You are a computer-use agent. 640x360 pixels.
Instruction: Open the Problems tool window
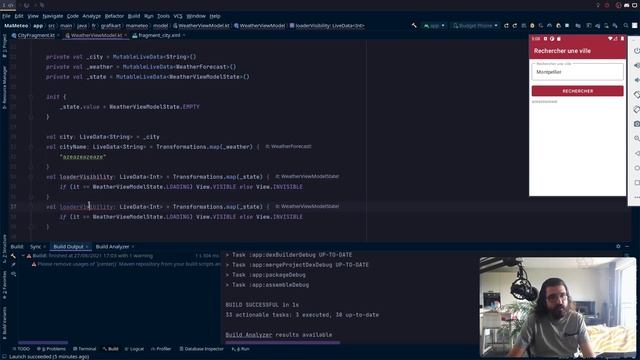coord(51,349)
